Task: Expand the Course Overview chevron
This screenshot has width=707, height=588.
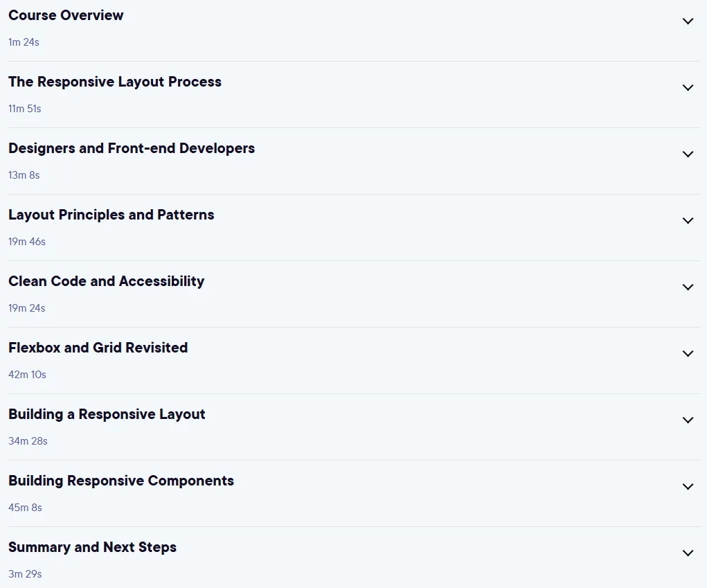Action: [x=688, y=21]
